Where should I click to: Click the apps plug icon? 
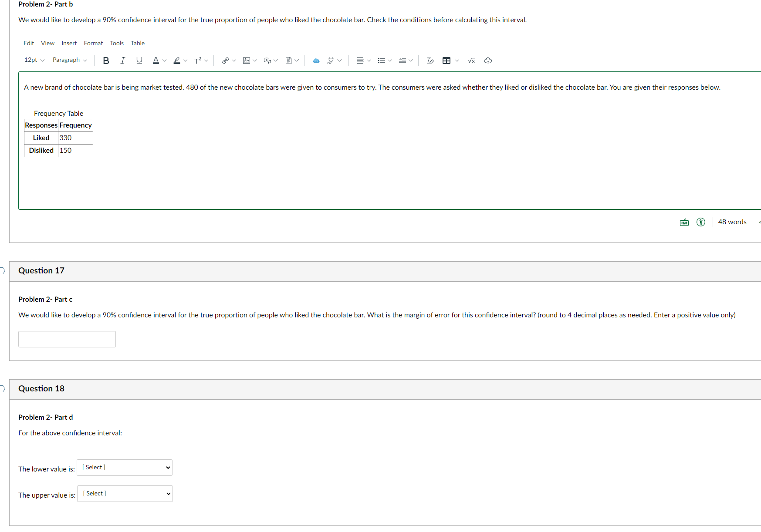pyautogui.click(x=331, y=61)
